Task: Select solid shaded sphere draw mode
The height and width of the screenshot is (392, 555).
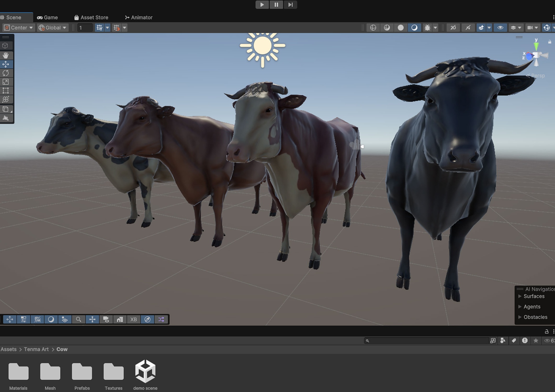Action: tap(401, 27)
